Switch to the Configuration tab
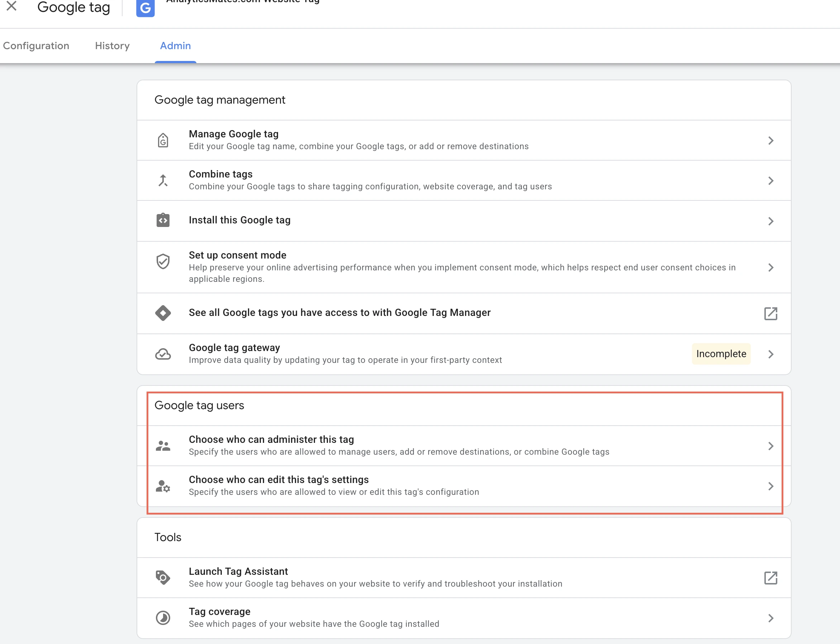The width and height of the screenshot is (840, 644). point(36,46)
